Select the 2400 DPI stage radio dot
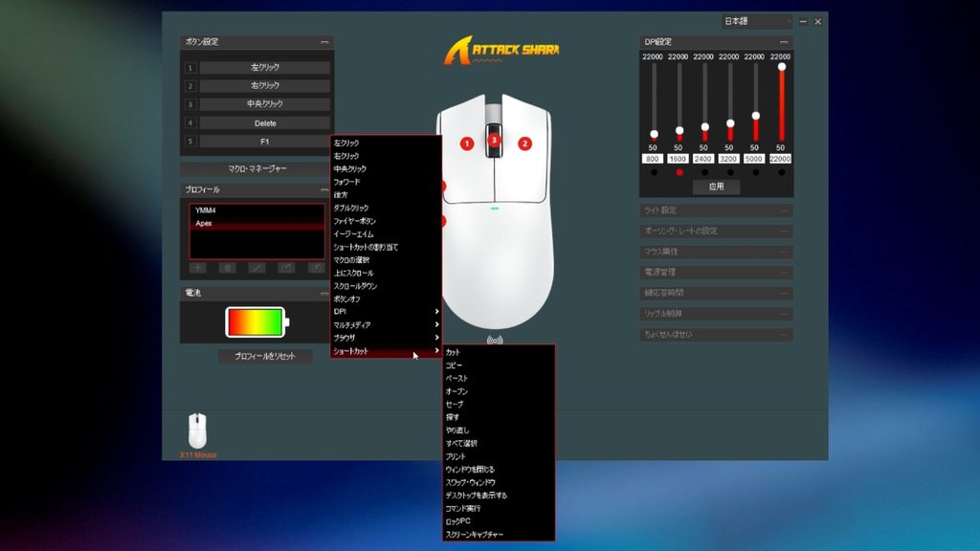980x551 pixels. (x=705, y=172)
